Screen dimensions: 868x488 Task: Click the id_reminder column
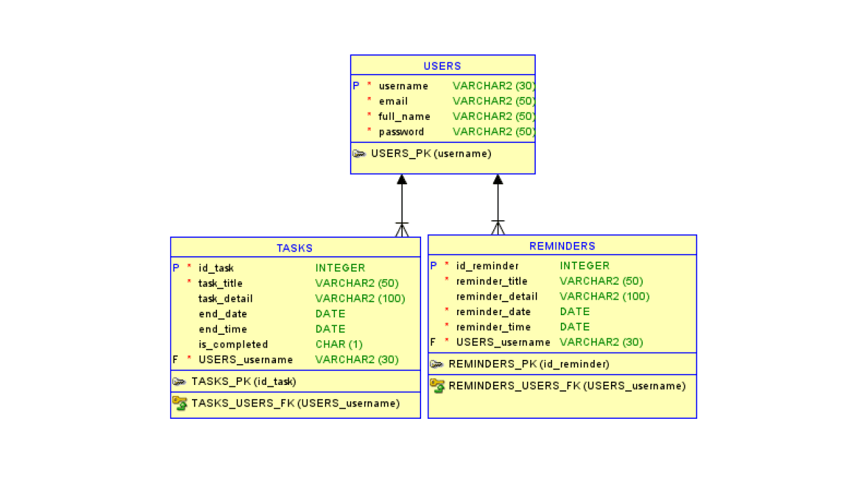tap(488, 266)
